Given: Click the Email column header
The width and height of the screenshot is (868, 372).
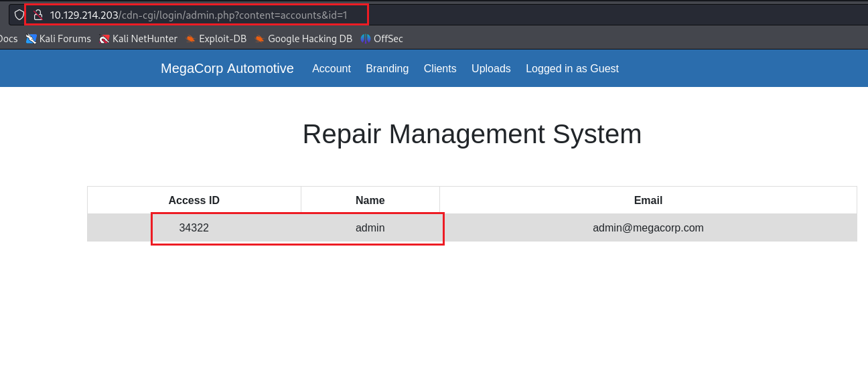Looking at the screenshot, I should pyautogui.click(x=648, y=200).
